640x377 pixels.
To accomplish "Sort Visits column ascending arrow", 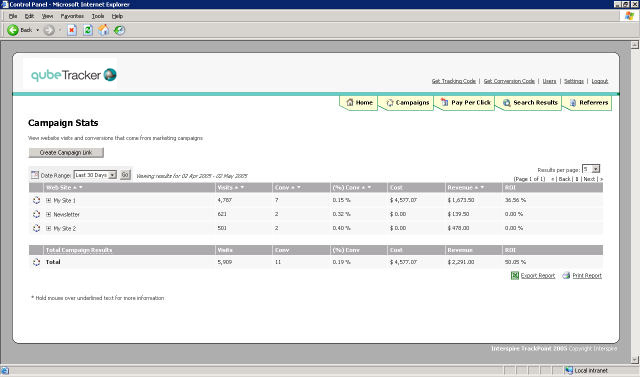I will pos(236,188).
